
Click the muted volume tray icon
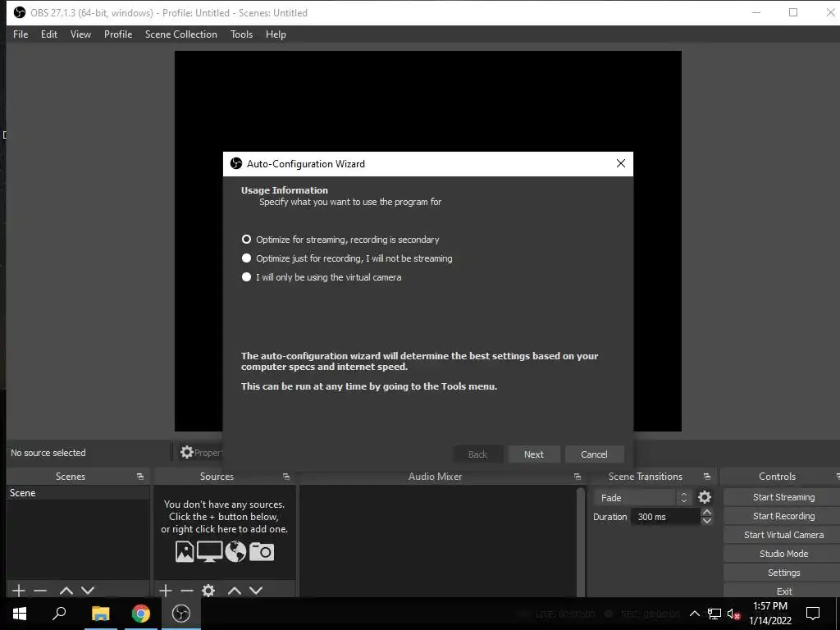(733, 614)
